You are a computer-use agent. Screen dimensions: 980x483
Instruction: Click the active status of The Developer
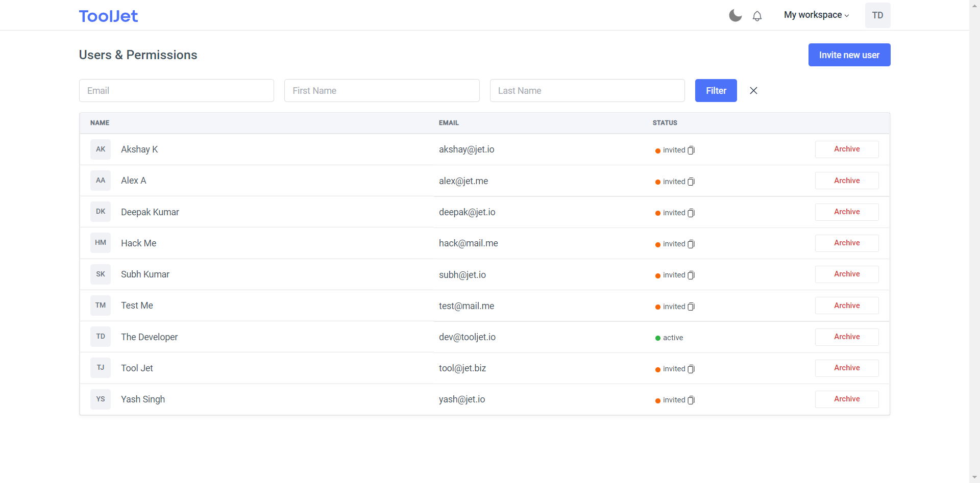coord(669,338)
